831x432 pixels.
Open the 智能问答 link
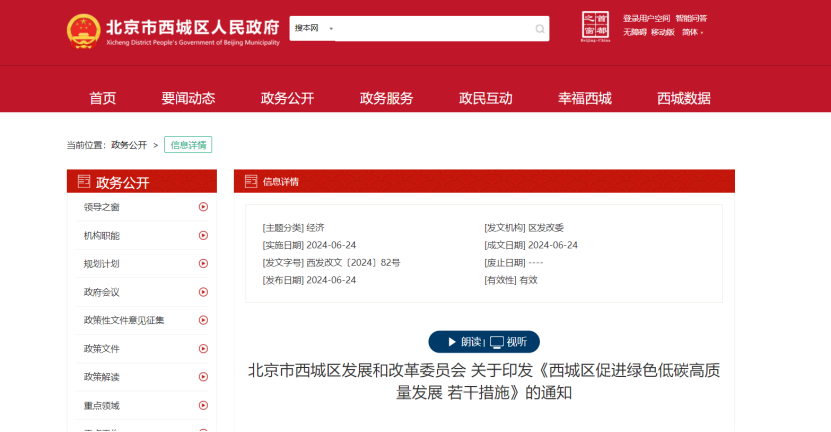coord(690,18)
